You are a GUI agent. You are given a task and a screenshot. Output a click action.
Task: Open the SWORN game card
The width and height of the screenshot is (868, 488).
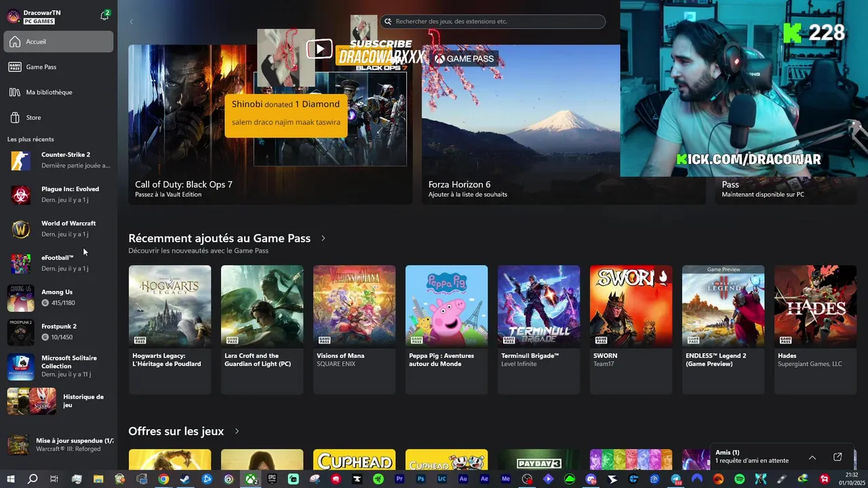coord(631,329)
